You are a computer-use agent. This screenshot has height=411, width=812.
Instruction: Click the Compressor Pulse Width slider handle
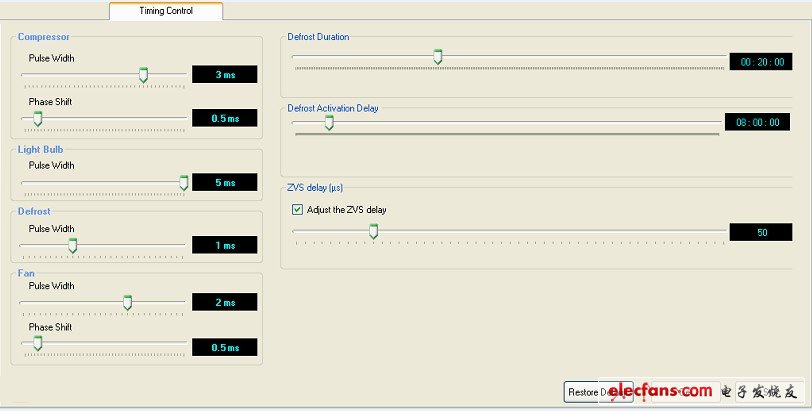143,74
